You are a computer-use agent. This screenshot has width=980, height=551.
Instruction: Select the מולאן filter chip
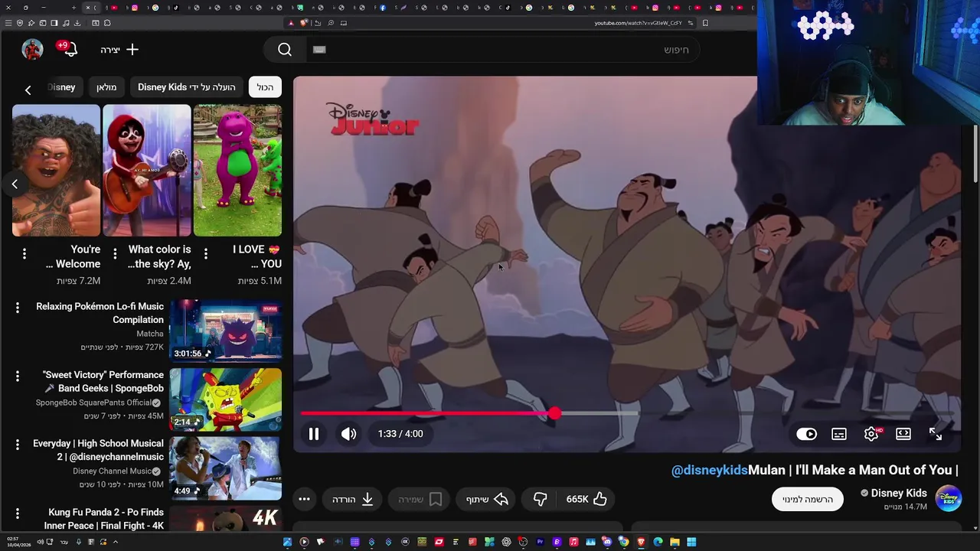106,87
